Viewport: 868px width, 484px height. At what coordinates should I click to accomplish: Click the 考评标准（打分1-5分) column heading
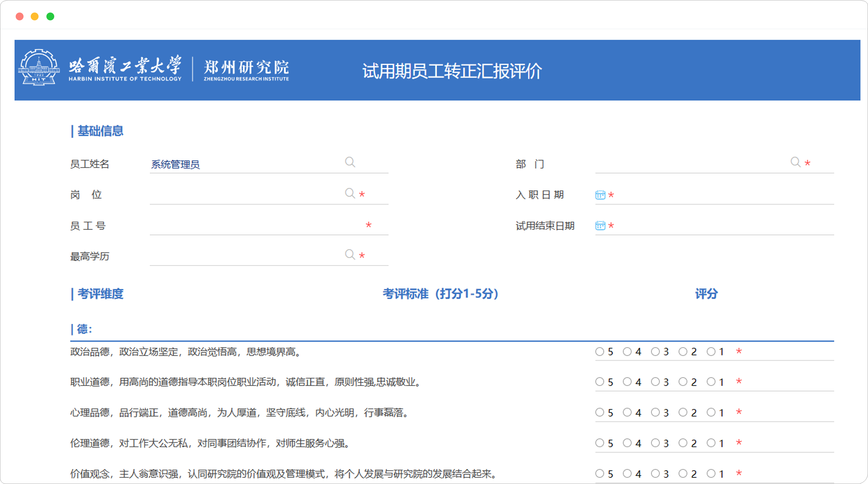pyautogui.click(x=440, y=294)
